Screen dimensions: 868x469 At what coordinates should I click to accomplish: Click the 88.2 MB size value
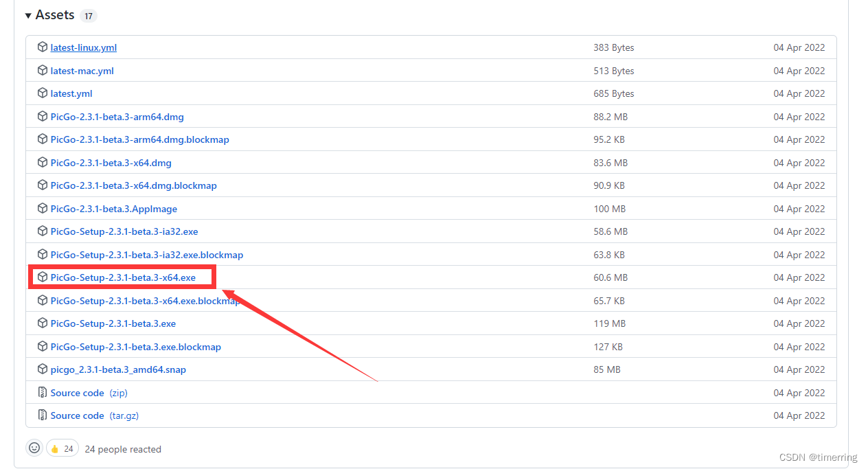pos(610,117)
